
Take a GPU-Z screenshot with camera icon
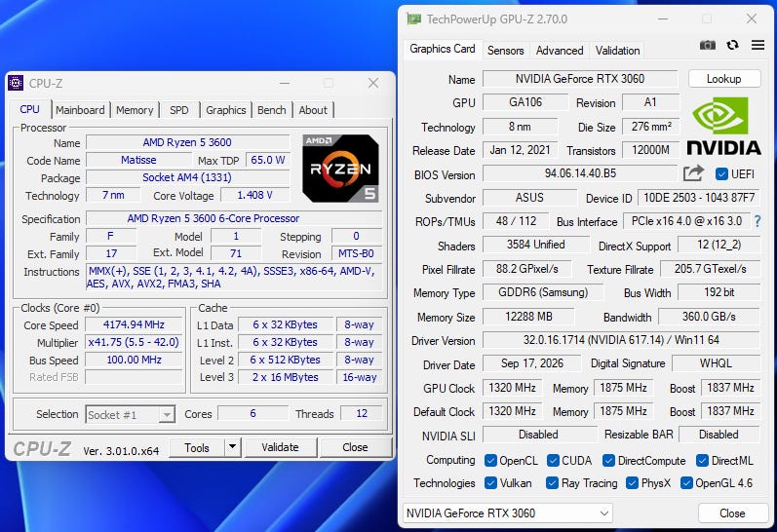point(707,45)
